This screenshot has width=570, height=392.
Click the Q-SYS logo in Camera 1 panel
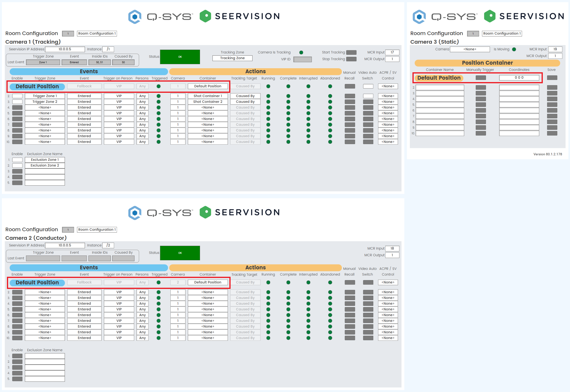(160, 16)
